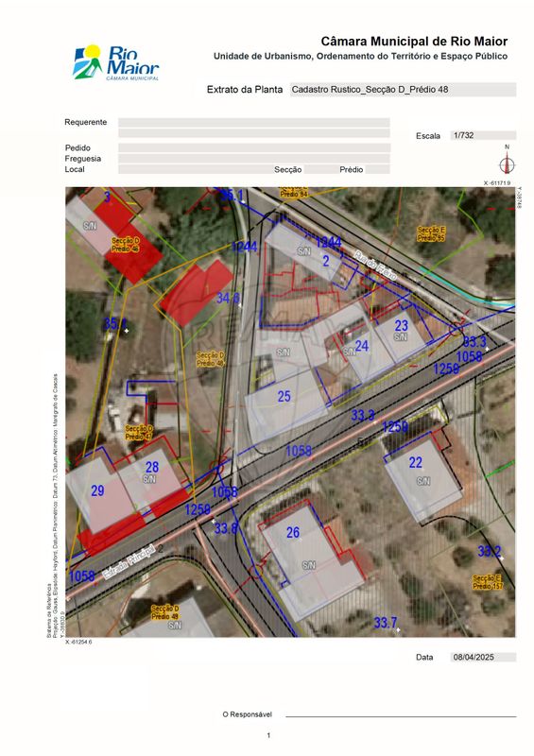This screenshot has width=534, height=756.
Task: Click the Secção D Prédio 48 map label
Action: point(211,359)
